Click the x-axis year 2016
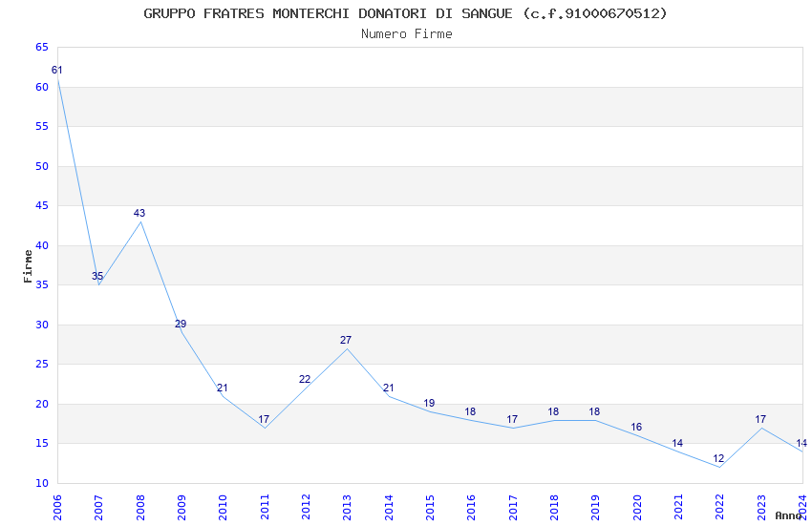This screenshot has width=812, height=525. [471, 508]
